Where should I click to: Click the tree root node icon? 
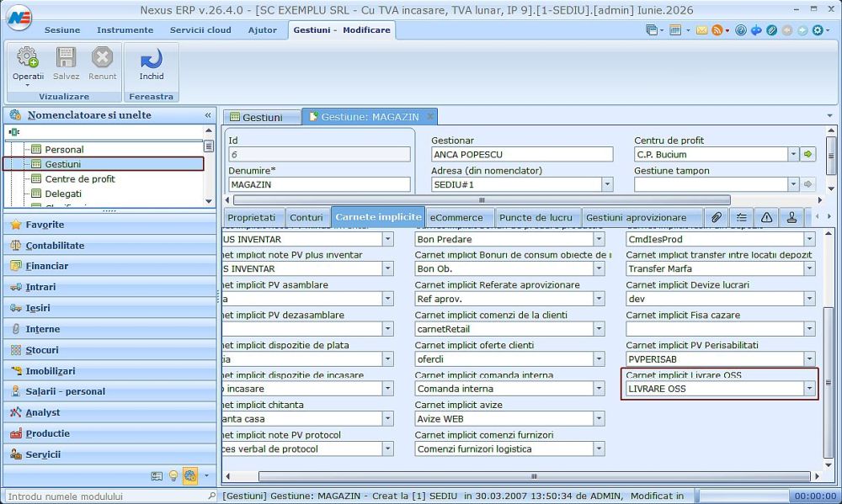click(14, 131)
